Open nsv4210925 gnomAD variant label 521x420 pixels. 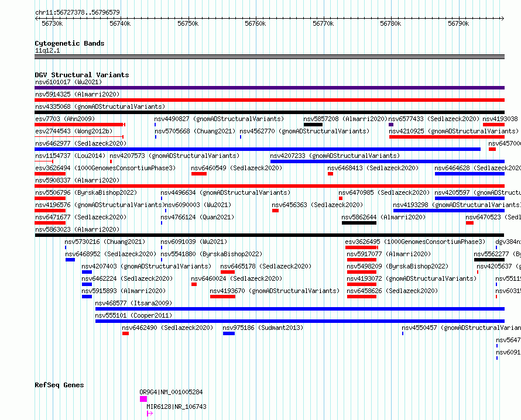click(x=454, y=131)
